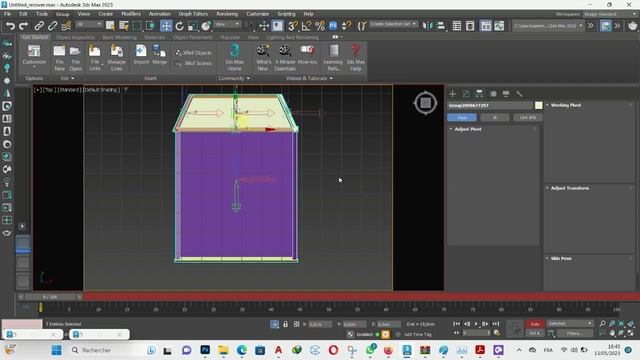
Task: Open the Rendering menu
Action: 227,14
